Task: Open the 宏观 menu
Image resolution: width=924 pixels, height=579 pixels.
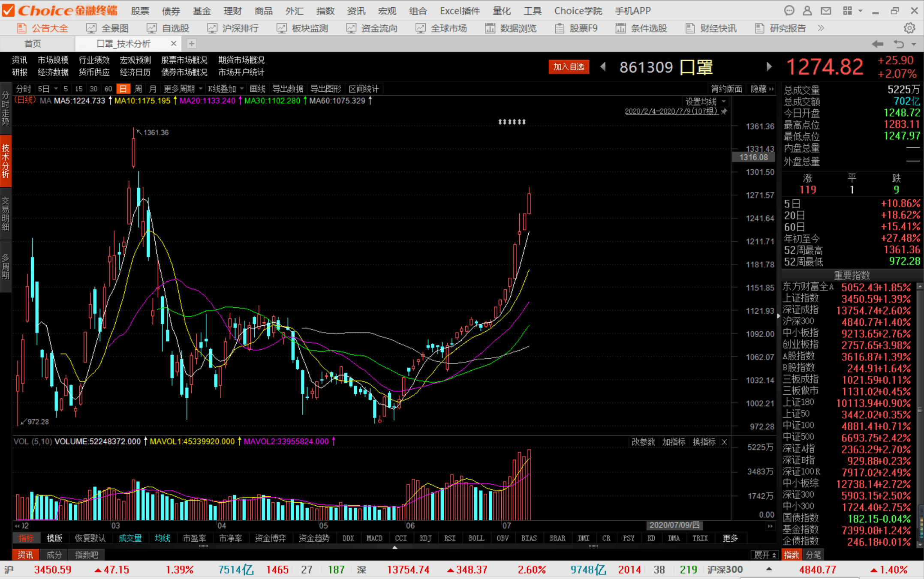Action: 386,11
